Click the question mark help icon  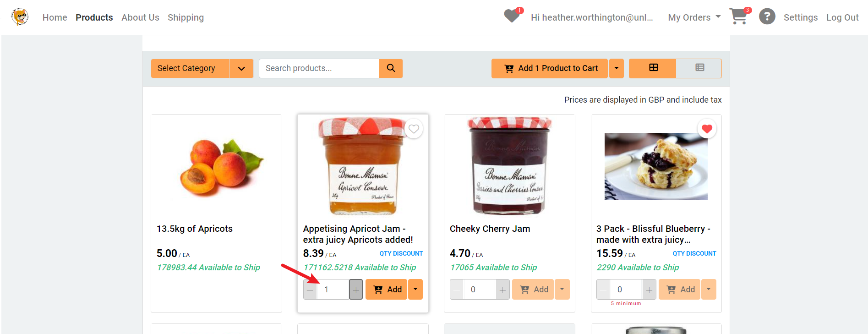(767, 16)
